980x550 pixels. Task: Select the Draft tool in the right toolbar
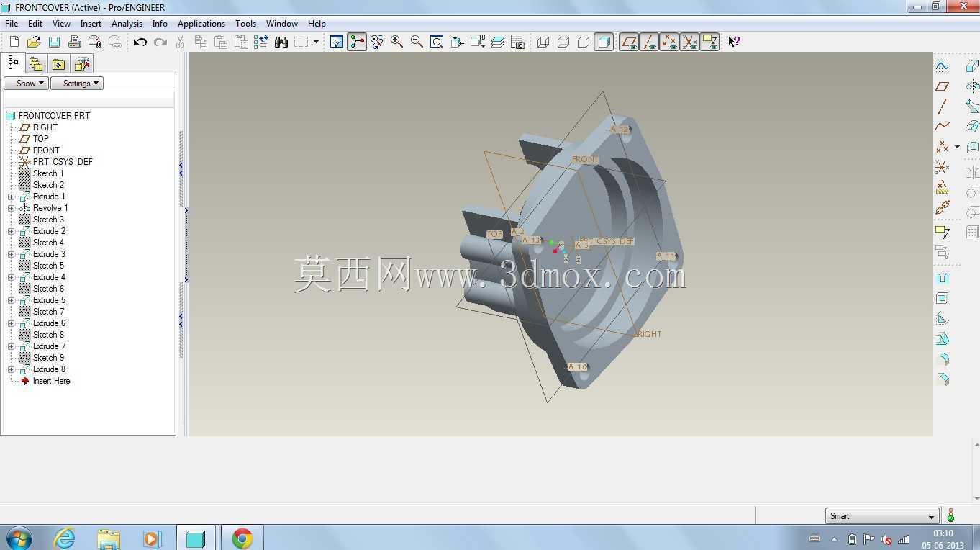click(942, 338)
